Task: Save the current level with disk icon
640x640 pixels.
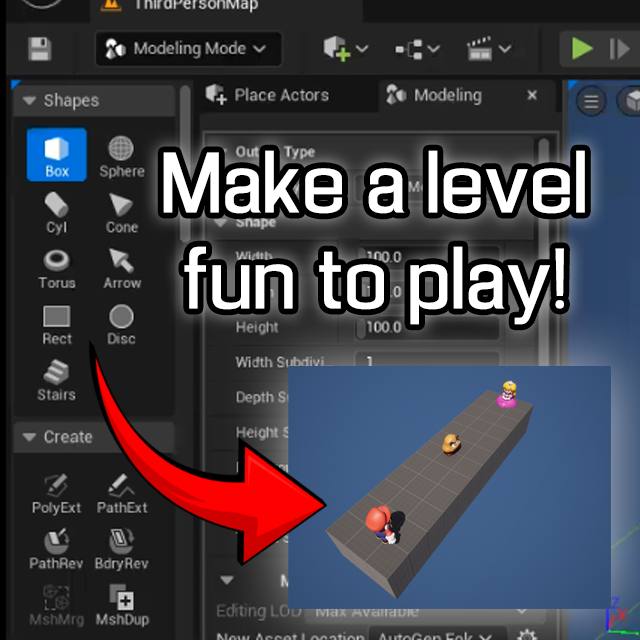Action: point(39,49)
